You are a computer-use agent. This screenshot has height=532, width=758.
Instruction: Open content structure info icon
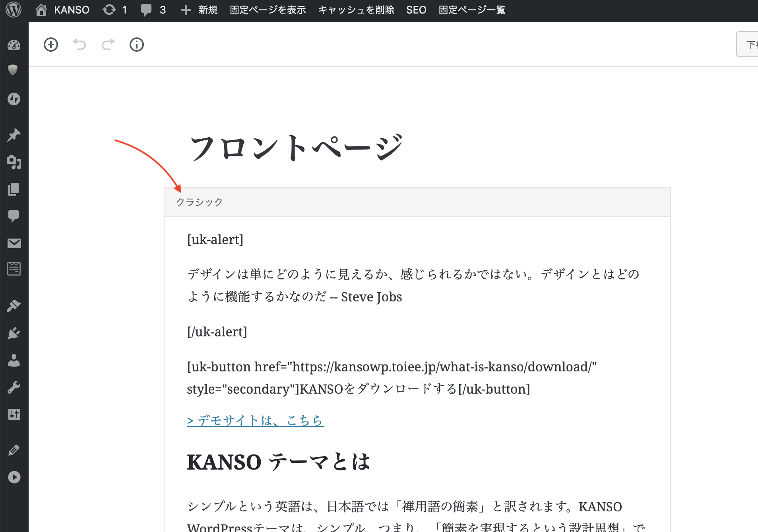click(x=137, y=45)
